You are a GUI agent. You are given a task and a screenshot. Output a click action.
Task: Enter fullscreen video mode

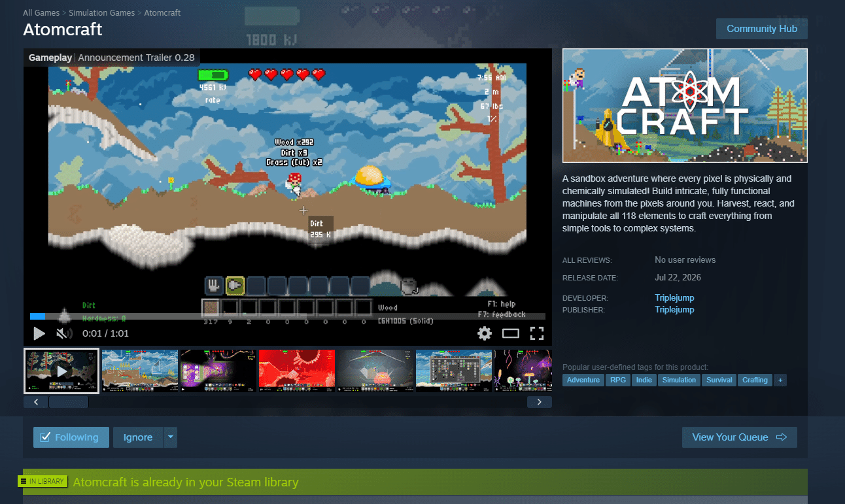click(537, 333)
